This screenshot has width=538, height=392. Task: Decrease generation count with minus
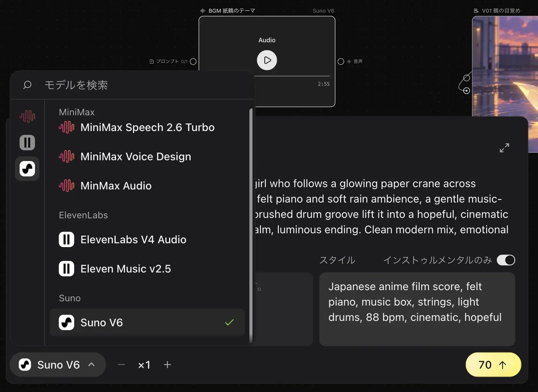[x=121, y=365]
